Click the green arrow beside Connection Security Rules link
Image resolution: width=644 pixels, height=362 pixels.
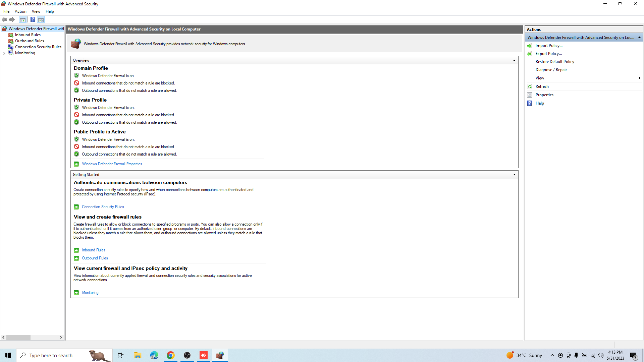click(x=76, y=207)
